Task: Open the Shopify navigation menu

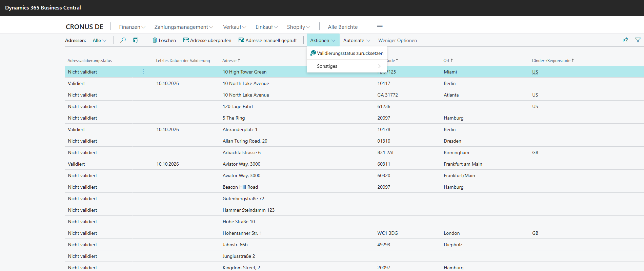Action: [x=299, y=27]
